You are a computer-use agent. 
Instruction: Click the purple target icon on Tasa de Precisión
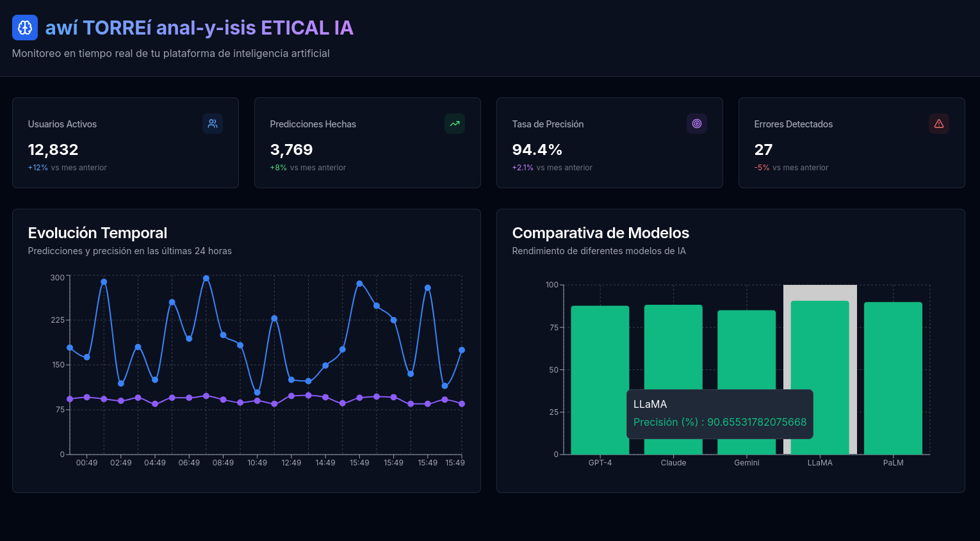point(697,124)
